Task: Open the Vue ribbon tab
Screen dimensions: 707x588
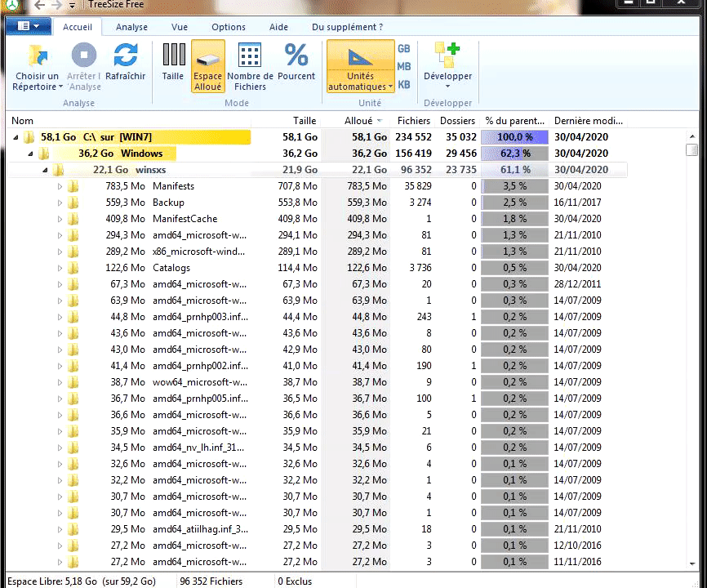Action: tap(180, 27)
